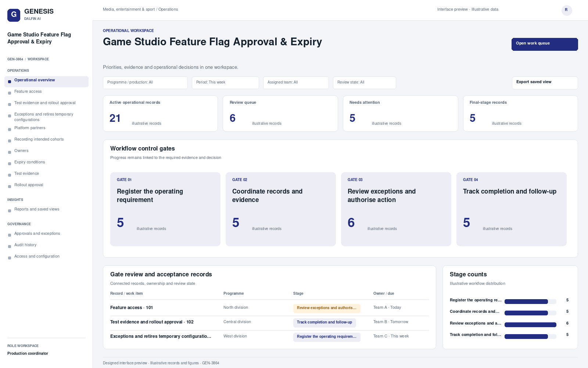This screenshot has height=368, width=588.
Task: Click the Review exceptions stage count bar
Action: [530, 325]
